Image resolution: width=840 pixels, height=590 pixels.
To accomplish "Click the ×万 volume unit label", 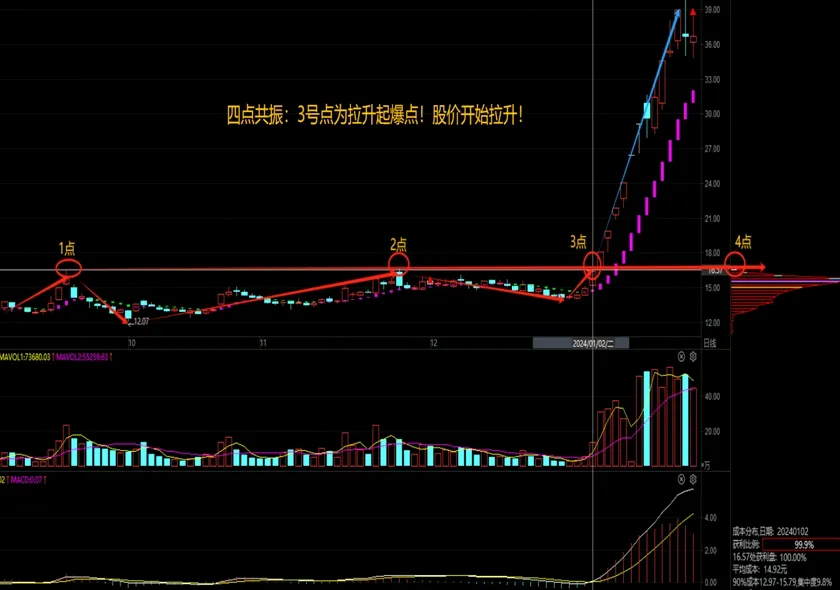I will [x=706, y=466].
